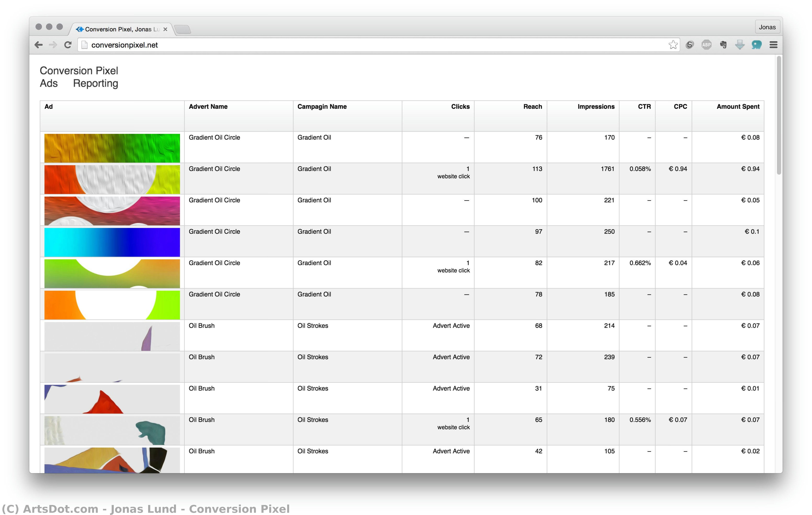Open the Ads page link
Image resolution: width=812 pixels, height=515 pixels.
point(49,83)
